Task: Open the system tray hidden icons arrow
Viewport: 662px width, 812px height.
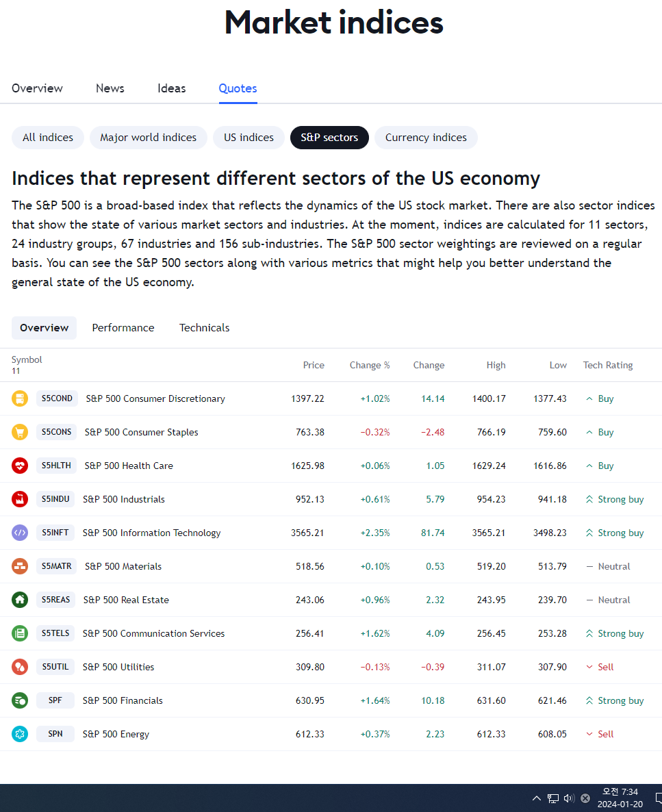Action: 537,798
